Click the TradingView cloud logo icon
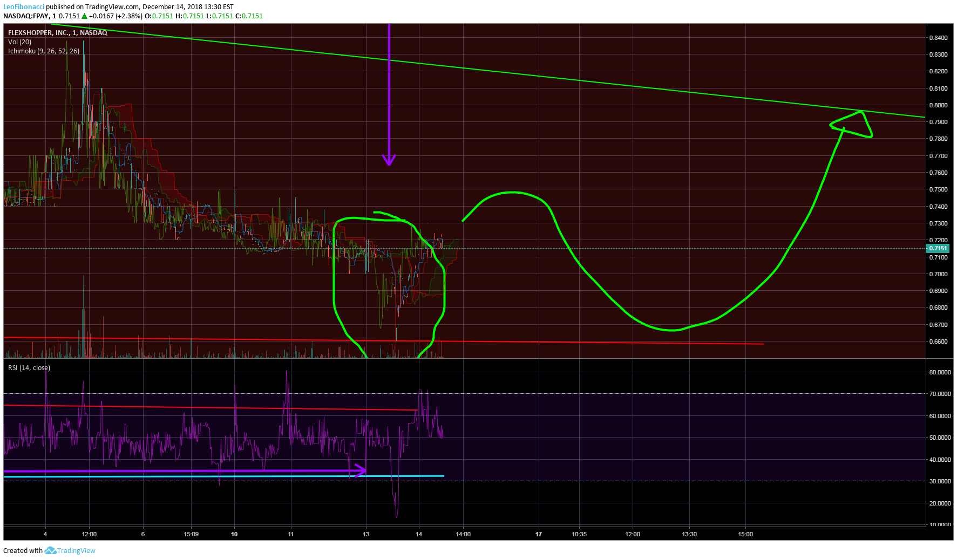This screenshot has height=560, width=957. tap(50, 550)
